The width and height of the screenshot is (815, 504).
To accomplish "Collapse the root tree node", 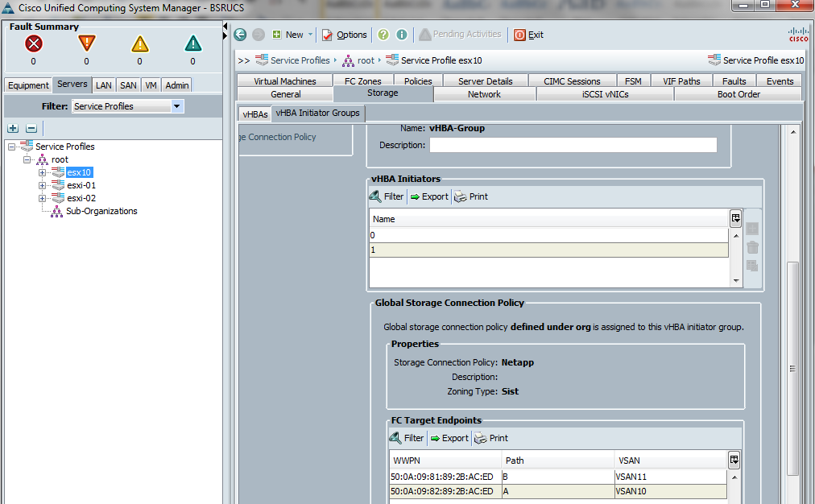I will point(27,159).
